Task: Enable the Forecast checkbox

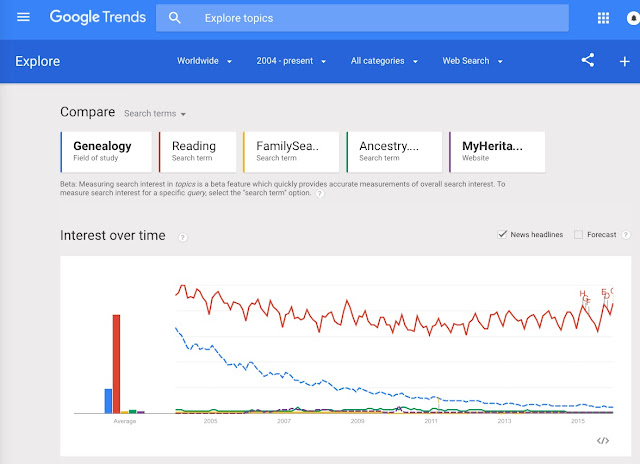Action: [x=578, y=235]
